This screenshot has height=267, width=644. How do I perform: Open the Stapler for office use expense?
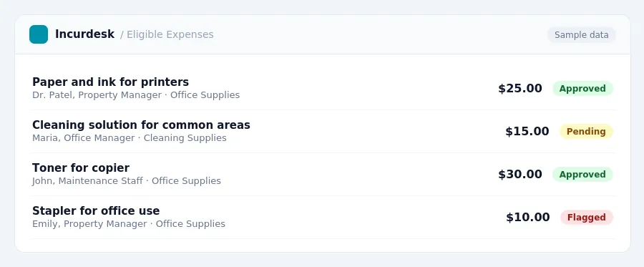tap(323, 218)
